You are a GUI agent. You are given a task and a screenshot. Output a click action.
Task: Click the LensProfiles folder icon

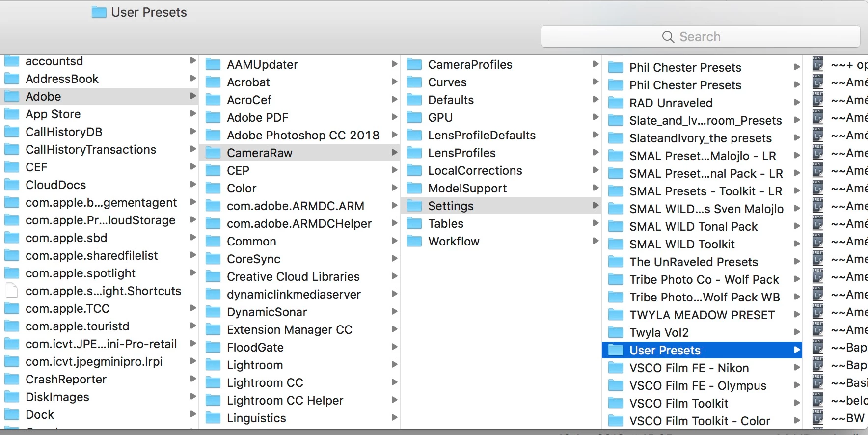(x=414, y=153)
